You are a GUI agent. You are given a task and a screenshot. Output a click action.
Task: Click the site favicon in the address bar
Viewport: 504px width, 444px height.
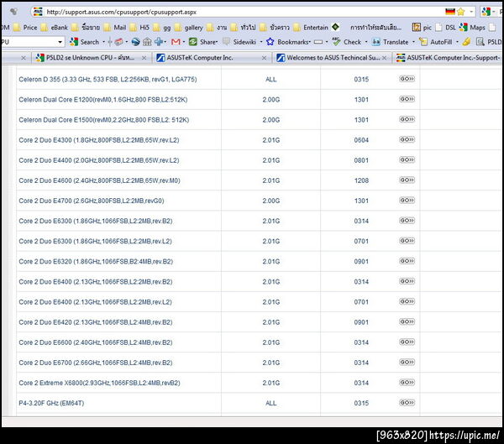pos(38,12)
